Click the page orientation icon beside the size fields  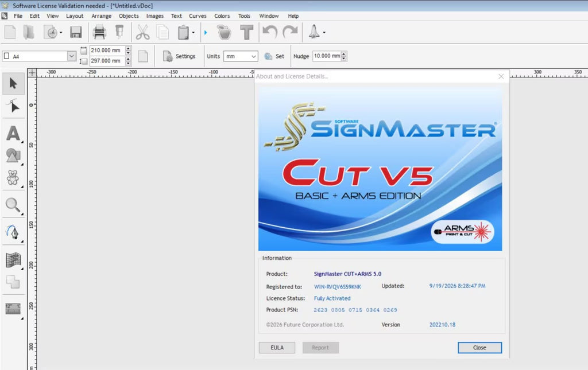143,56
